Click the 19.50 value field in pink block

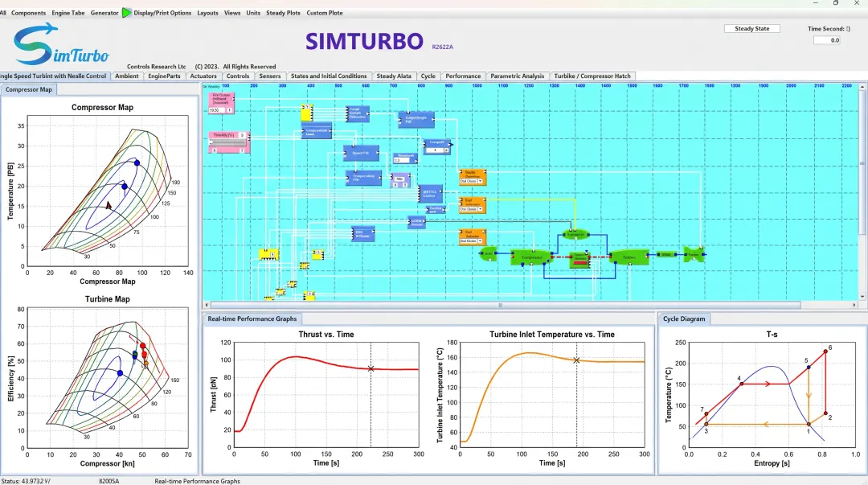(216, 110)
